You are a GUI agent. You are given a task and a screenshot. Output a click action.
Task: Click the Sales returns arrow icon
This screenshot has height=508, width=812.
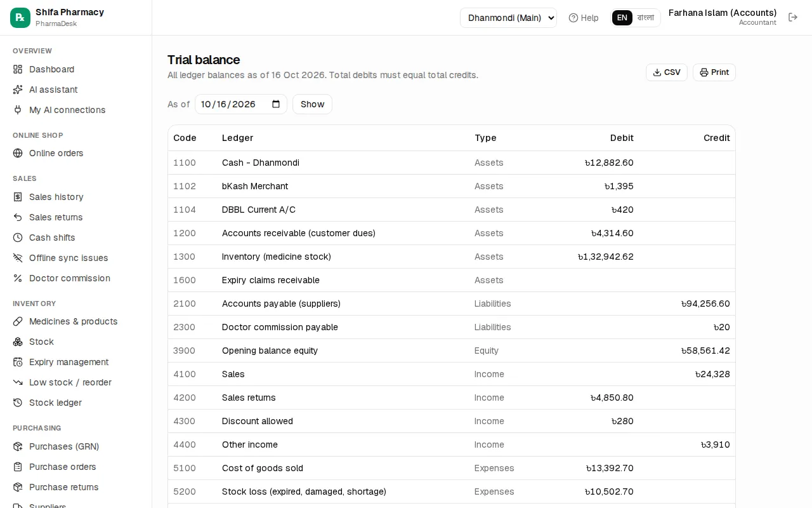coord(18,217)
